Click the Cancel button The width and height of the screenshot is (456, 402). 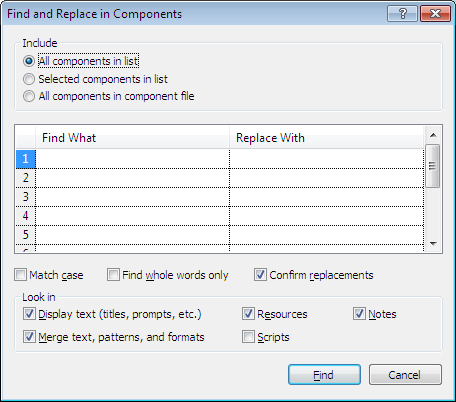[x=405, y=375]
